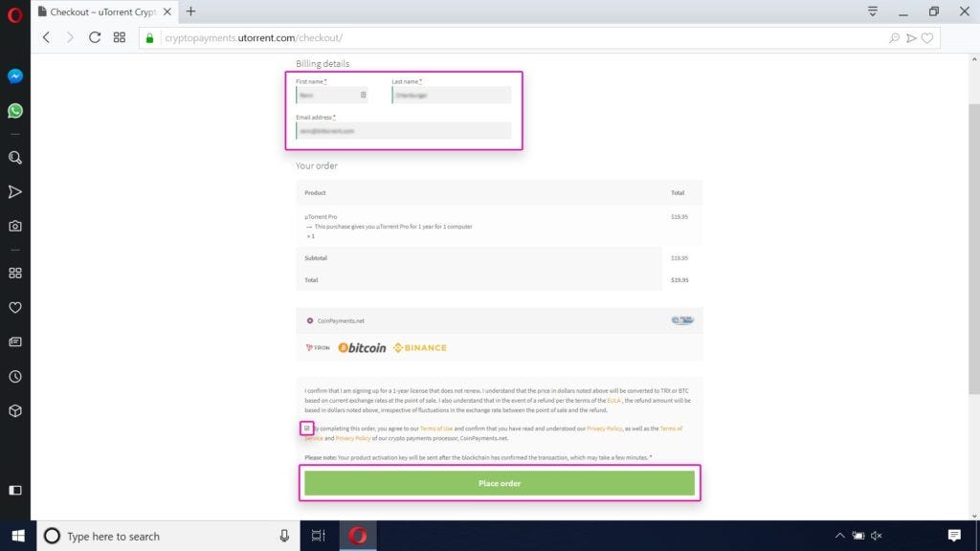The width and height of the screenshot is (980, 551).
Task: Tick the terms agreement checkbox
Action: tap(306, 428)
